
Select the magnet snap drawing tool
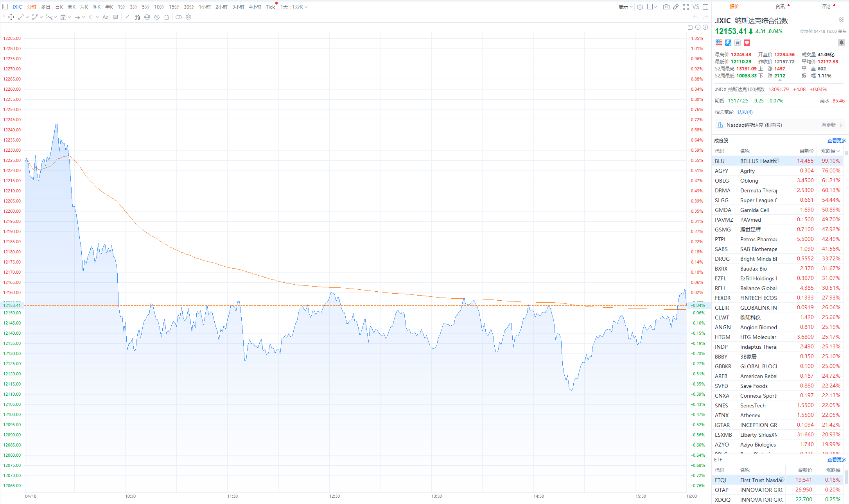point(137,17)
